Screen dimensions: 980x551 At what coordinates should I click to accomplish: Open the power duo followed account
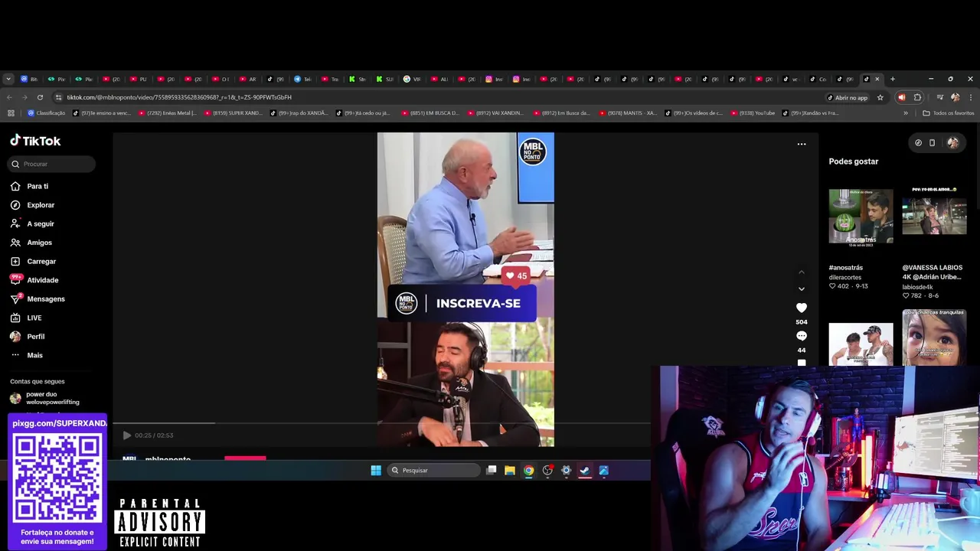pos(44,398)
